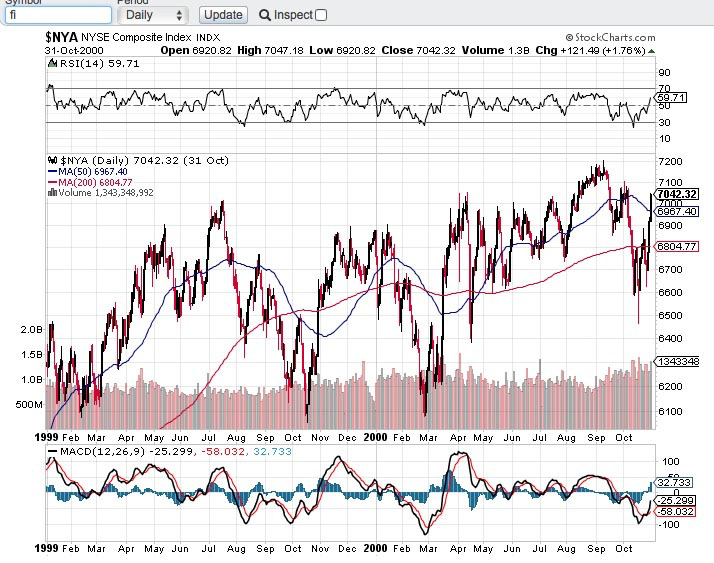This screenshot has height=563, width=714.
Task: Click the 32.733 MACD histogram tag
Action: pyautogui.click(x=674, y=482)
